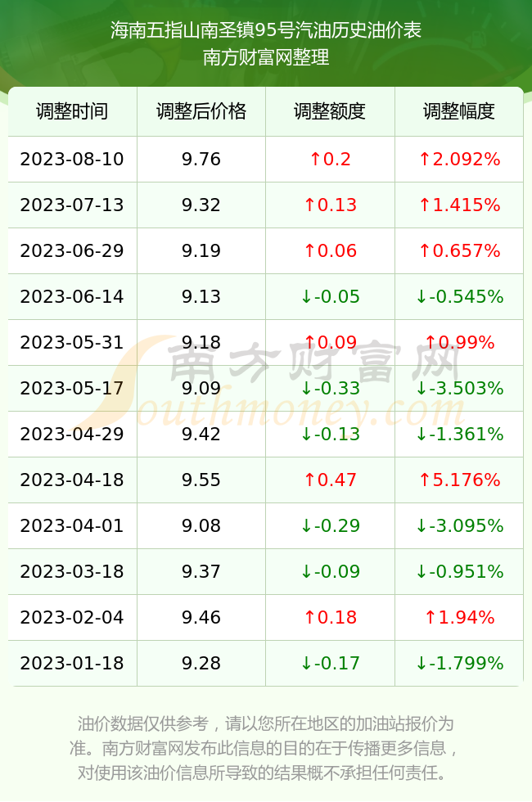Click the 调整时间 column header
The image size is (532, 802).
72,111
